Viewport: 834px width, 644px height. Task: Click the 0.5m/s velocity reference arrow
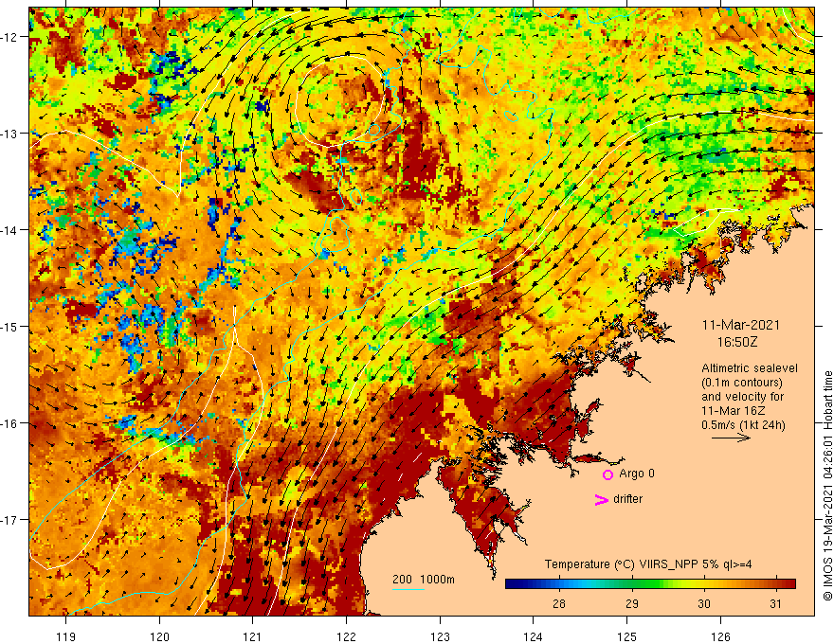point(731,438)
